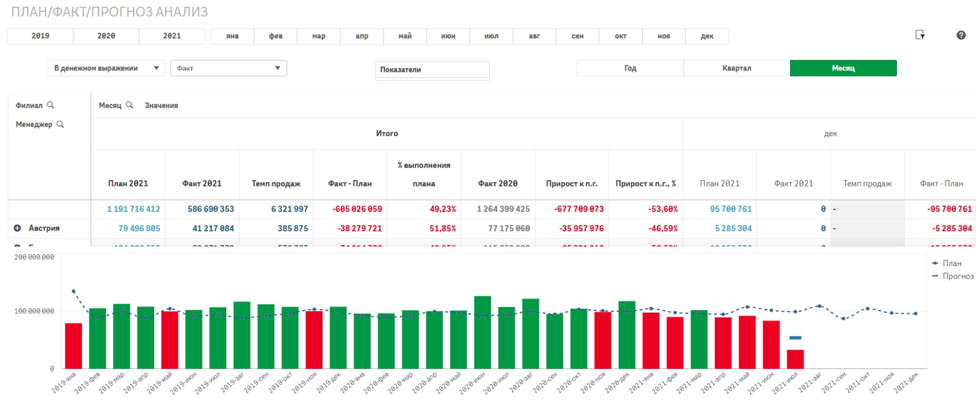Click the План legend marker

[935, 263]
